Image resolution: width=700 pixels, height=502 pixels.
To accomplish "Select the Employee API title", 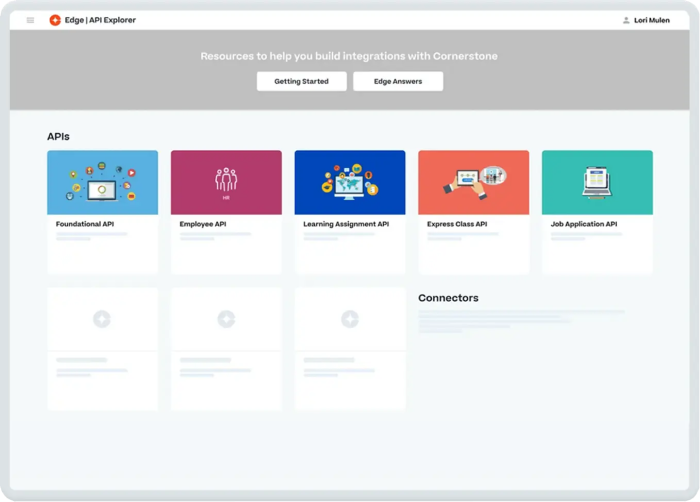I will 203,224.
